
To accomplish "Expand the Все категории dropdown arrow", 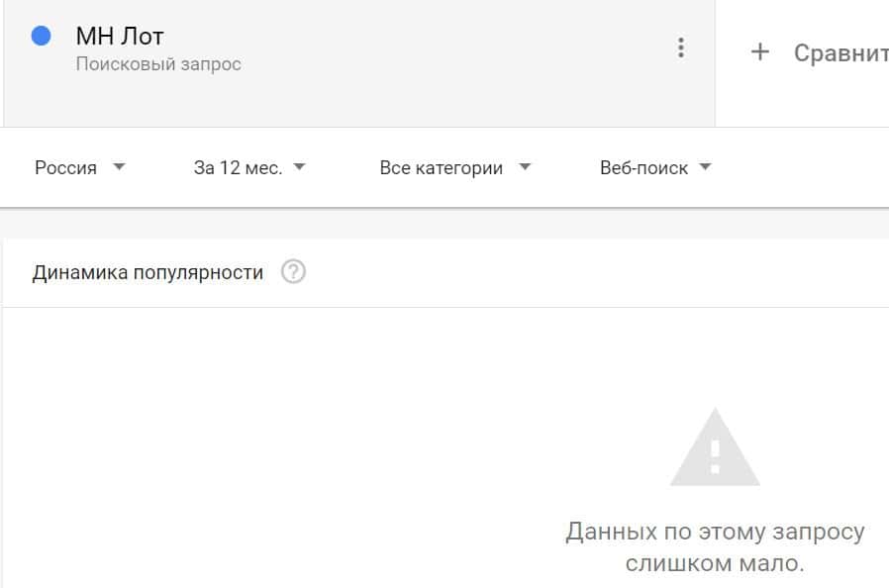I will point(525,166).
